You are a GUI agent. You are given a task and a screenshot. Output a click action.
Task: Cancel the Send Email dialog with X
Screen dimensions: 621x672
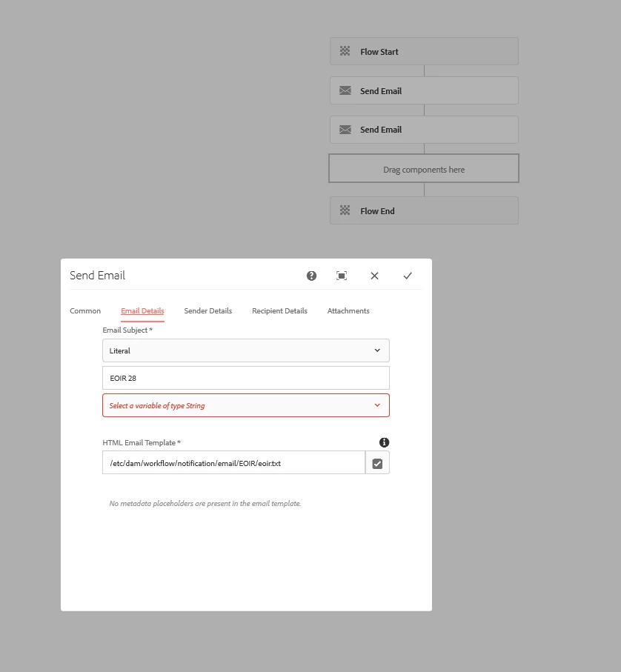coord(374,276)
